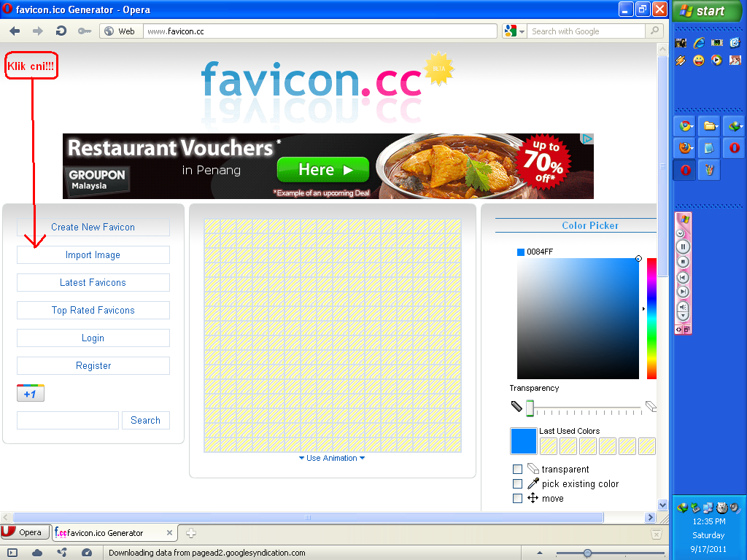Open a new tab with the plus button
The width and height of the screenshot is (747, 560).
[191, 533]
